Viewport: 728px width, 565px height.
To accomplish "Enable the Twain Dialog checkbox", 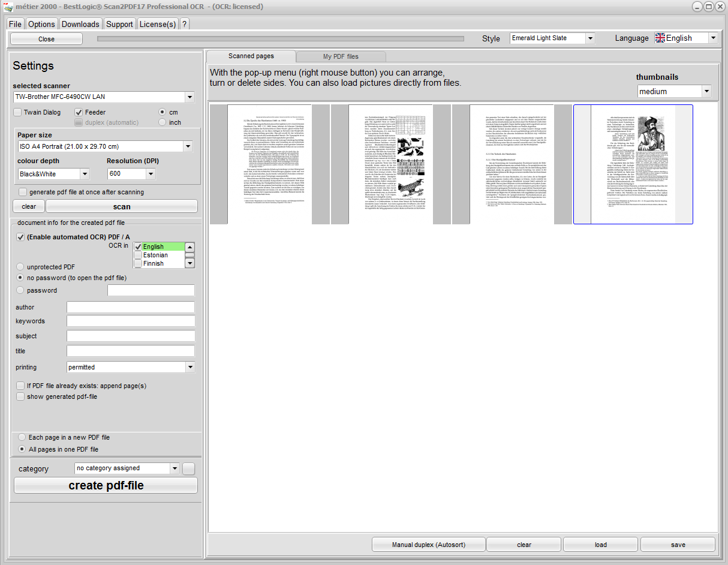I will point(18,112).
